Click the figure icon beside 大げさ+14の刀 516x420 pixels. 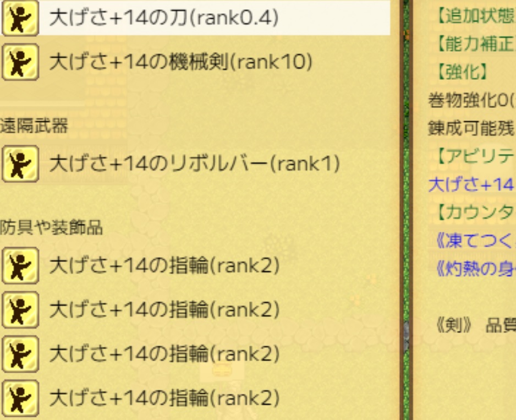pos(20,18)
